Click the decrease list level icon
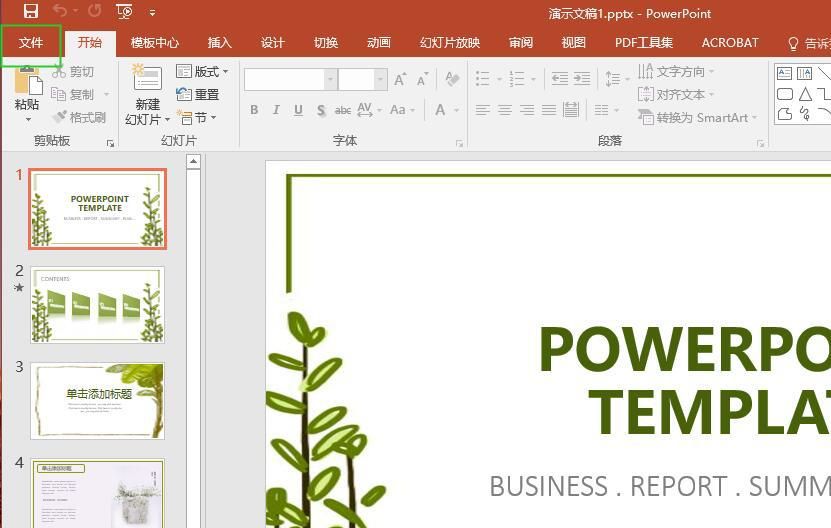Image resolution: width=831 pixels, height=528 pixels. pyautogui.click(x=560, y=79)
